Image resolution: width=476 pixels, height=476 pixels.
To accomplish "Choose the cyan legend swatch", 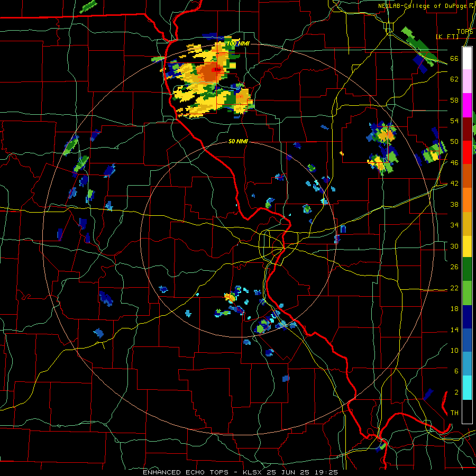I will pos(467,388).
